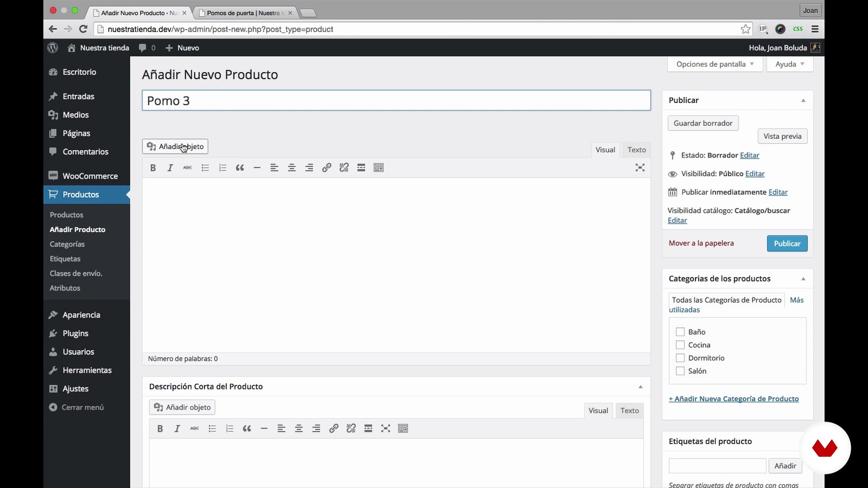
Task: Toggle toolbar kitchen sink in main editor
Action: 379,168
